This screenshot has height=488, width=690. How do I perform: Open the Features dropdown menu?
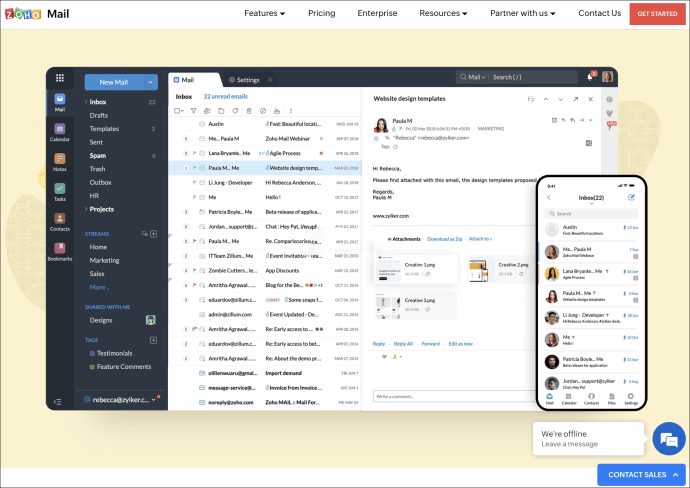(264, 13)
